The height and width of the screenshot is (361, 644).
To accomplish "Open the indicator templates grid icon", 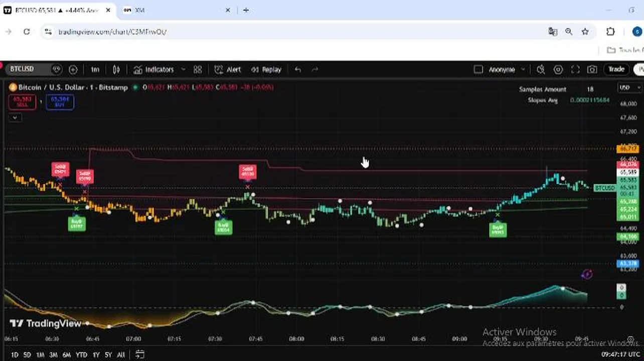I will (x=198, y=70).
